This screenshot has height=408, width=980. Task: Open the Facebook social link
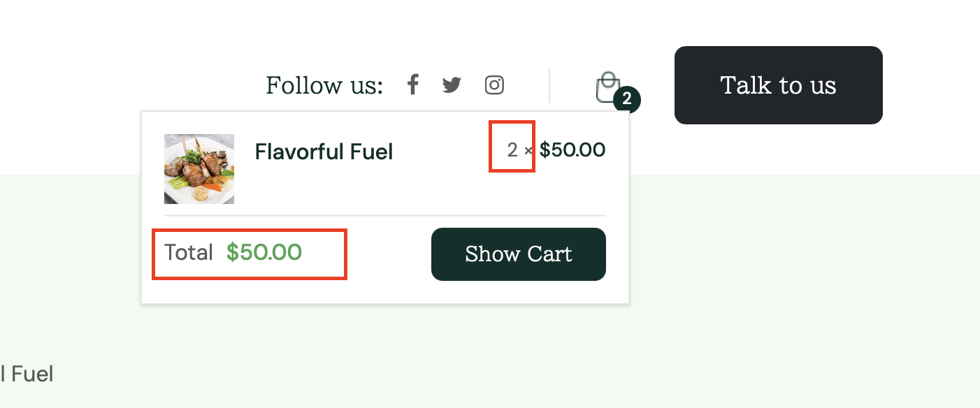(x=413, y=85)
